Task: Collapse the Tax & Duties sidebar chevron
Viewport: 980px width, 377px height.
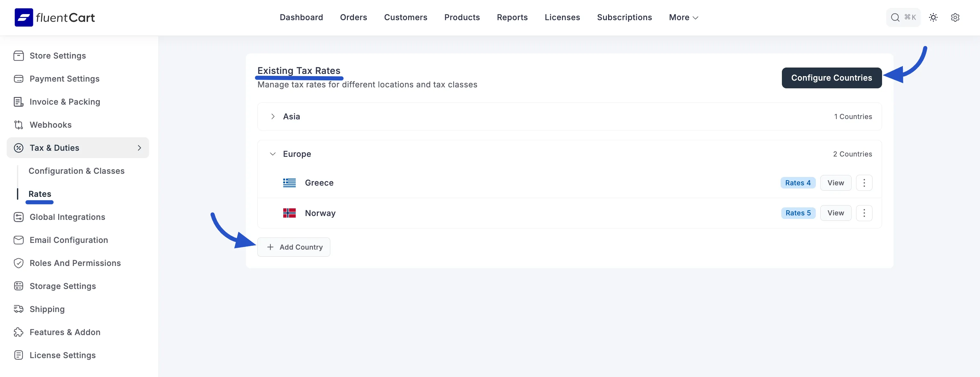Action: (x=139, y=148)
